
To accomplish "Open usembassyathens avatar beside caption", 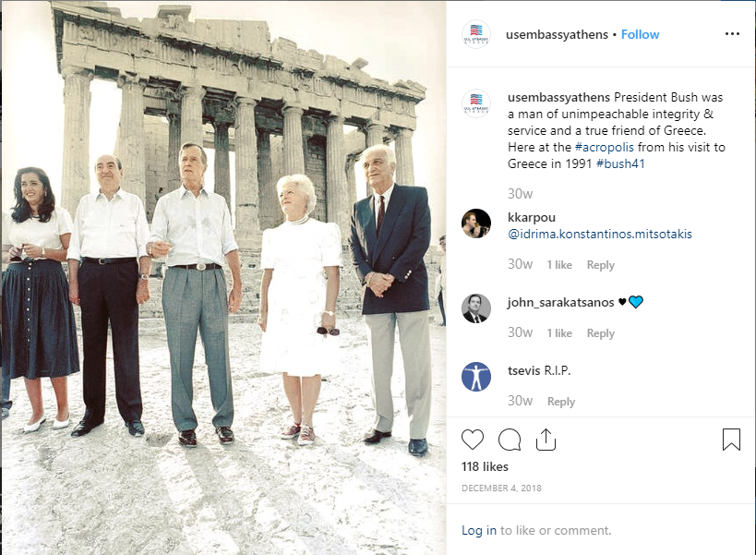I will [x=476, y=103].
